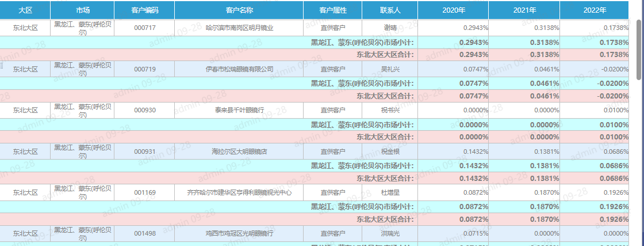Click 2020 value 0.2943% in the 000717 row
The image size is (644, 246).
[x=476, y=28]
